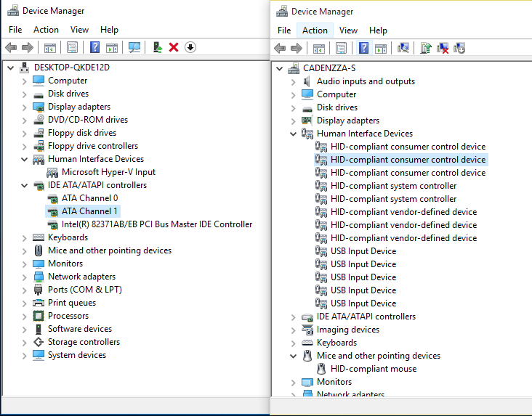
Task: Select the Microsoft Hyper-V Input device
Action: pos(108,172)
